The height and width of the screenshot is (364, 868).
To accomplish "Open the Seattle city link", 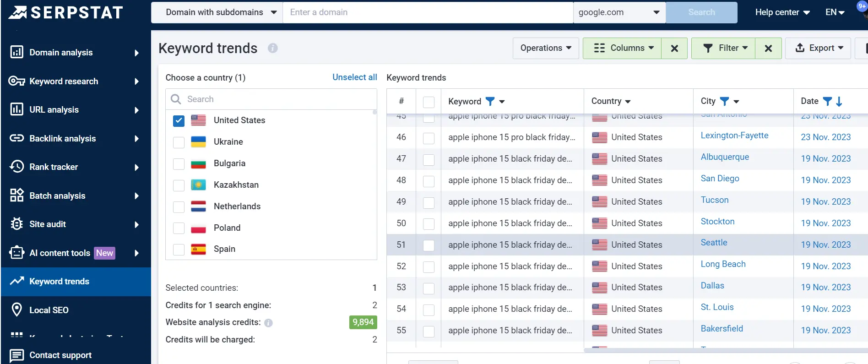I will tap(714, 243).
